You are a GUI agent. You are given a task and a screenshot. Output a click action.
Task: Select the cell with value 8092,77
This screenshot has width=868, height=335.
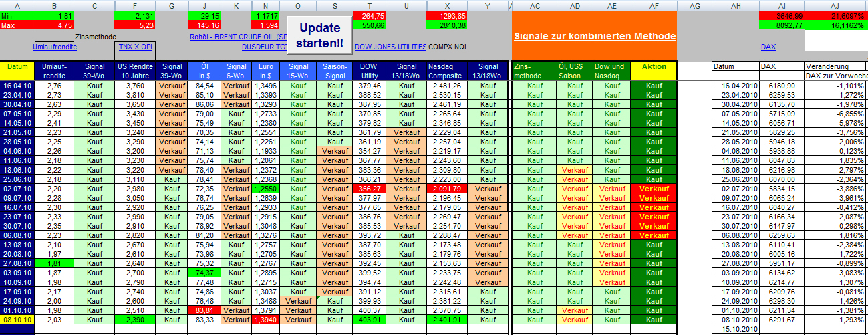tap(782, 25)
